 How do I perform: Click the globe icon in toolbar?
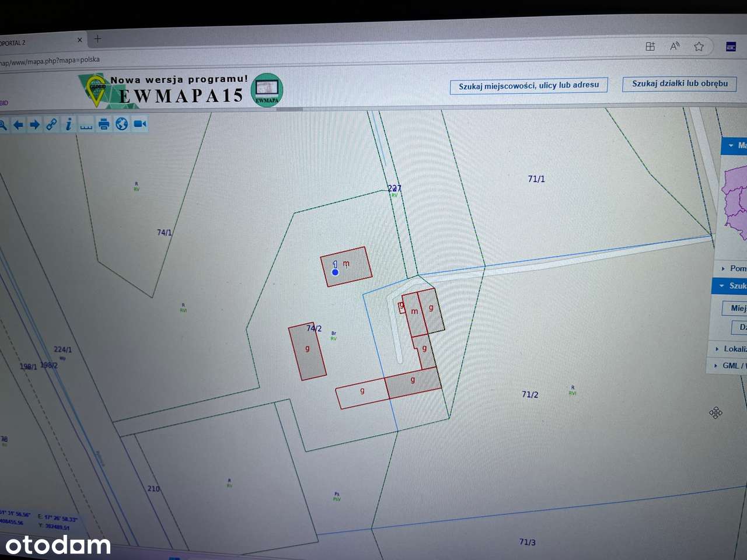tap(121, 124)
